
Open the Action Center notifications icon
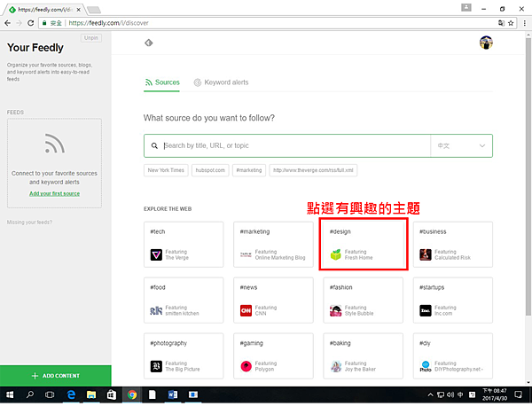(518, 394)
